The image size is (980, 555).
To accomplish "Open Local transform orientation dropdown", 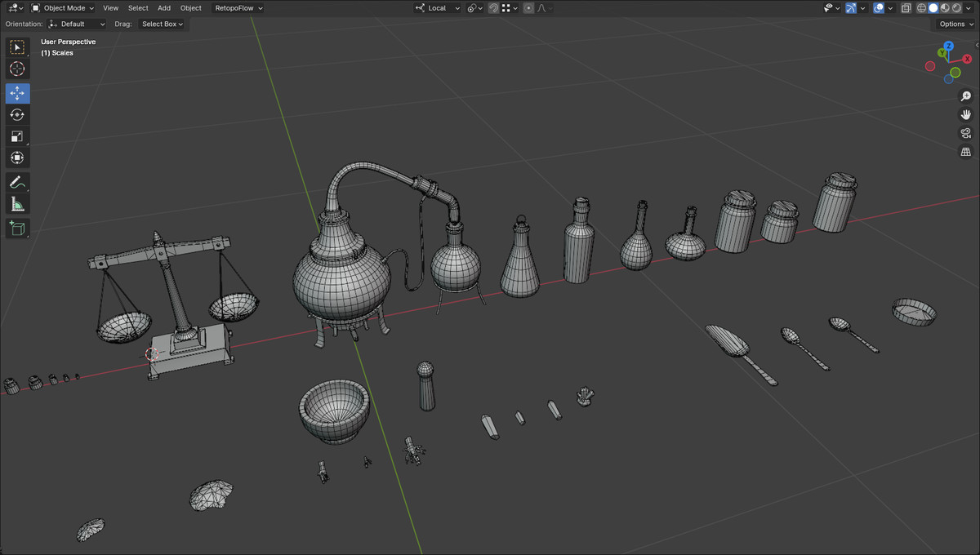I will 438,8.
